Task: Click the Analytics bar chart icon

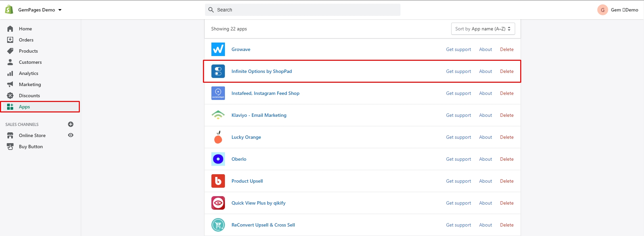Action: point(10,73)
